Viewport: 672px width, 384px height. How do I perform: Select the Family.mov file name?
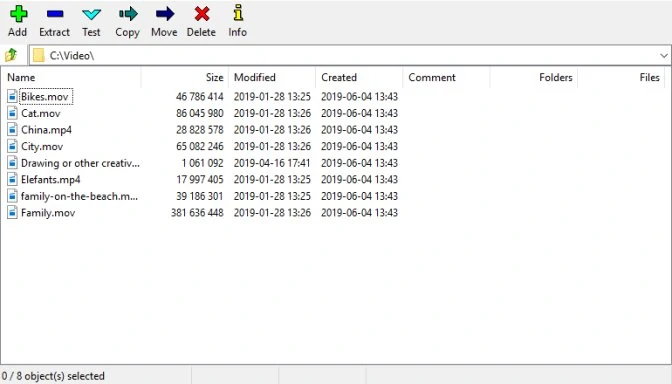[x=48, y=213]
